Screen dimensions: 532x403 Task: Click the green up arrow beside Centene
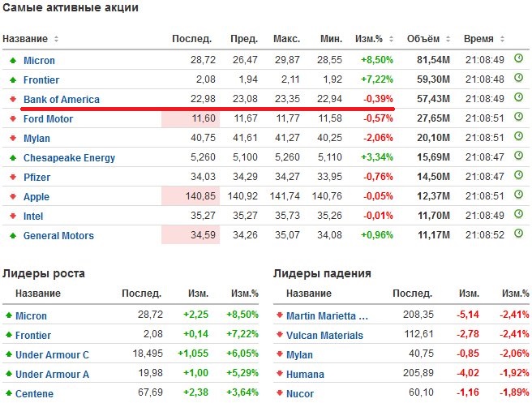coord(8,394)
